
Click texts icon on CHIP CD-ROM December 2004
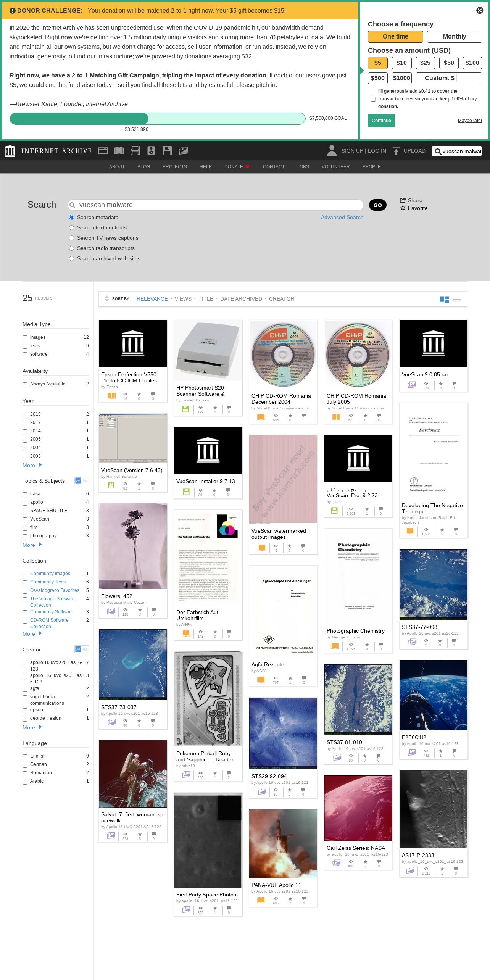click(261, 417)
